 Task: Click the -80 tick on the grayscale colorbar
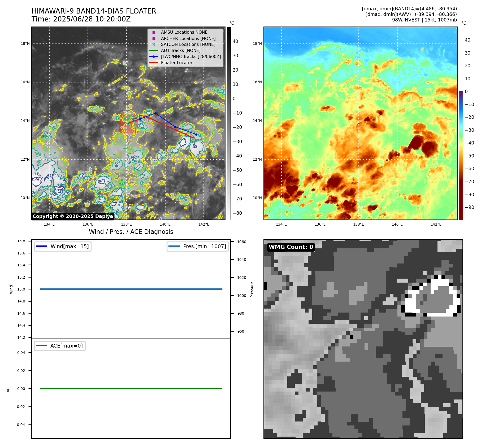237,213
